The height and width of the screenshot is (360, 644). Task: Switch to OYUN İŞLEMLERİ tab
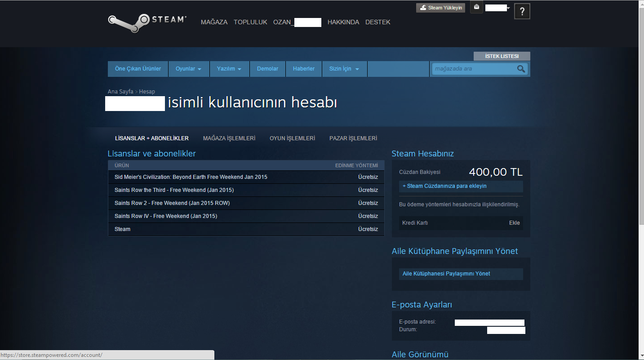tap(292, 138)
